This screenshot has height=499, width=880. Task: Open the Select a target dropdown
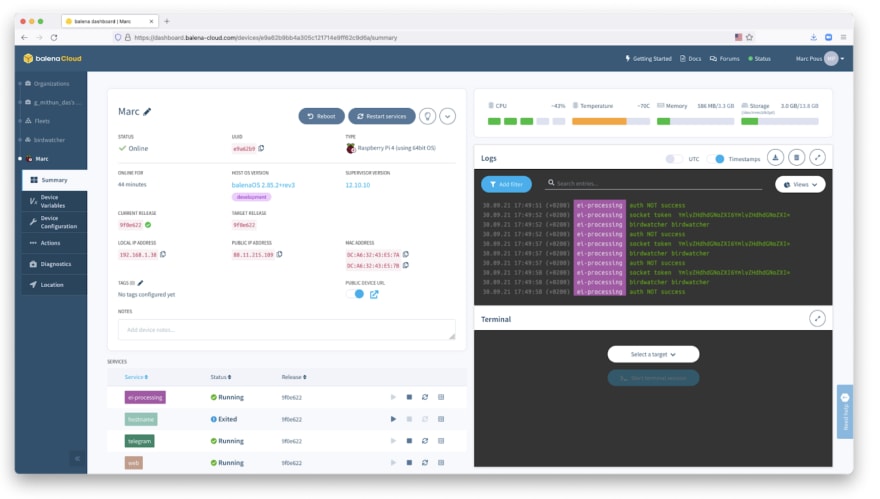click(x=653, y=354)
